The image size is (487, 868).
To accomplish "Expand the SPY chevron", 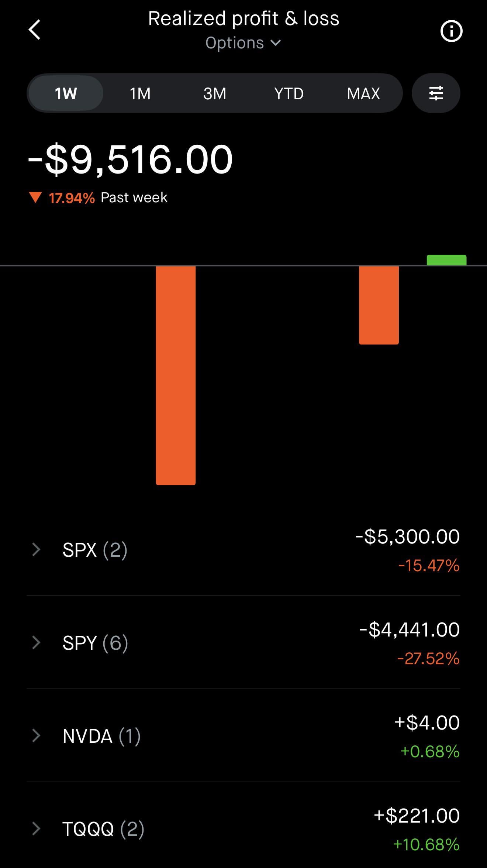I will point(36,642).
